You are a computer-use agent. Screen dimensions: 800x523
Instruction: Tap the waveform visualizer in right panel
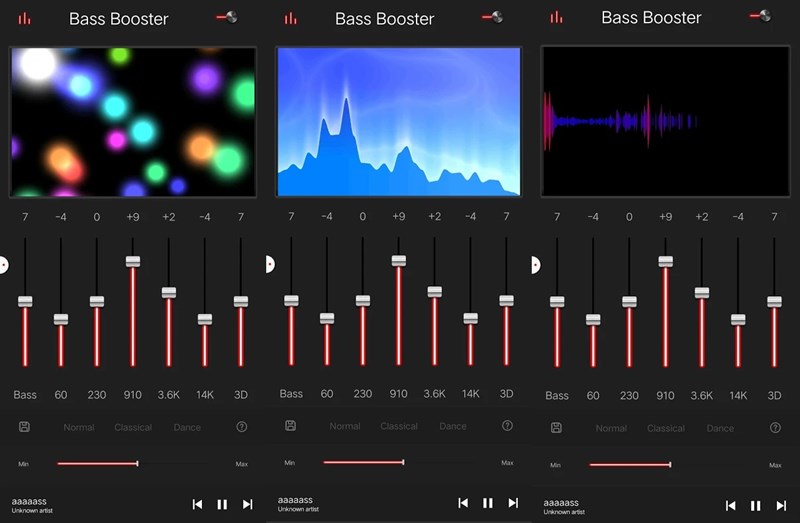665,121
